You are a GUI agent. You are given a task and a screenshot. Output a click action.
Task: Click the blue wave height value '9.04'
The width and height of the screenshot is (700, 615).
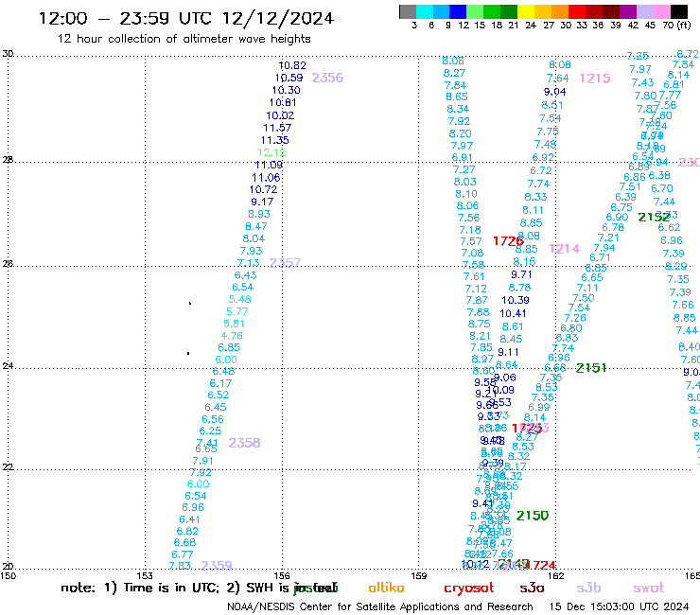pos(555,92)
